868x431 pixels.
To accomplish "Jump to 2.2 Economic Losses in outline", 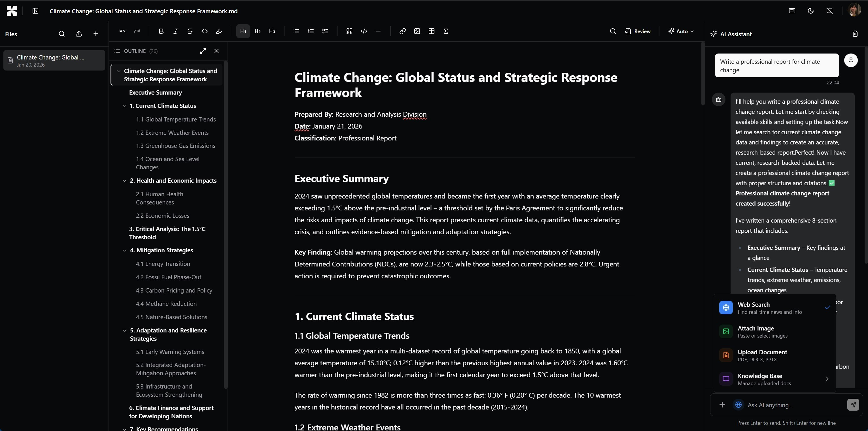I will (x=162, y=216).
